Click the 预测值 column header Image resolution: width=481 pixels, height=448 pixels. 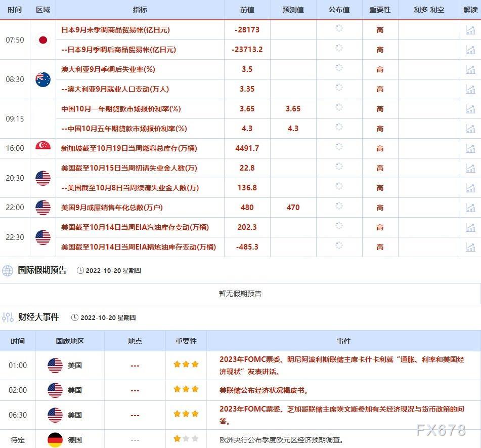click(x=293, y=10)
